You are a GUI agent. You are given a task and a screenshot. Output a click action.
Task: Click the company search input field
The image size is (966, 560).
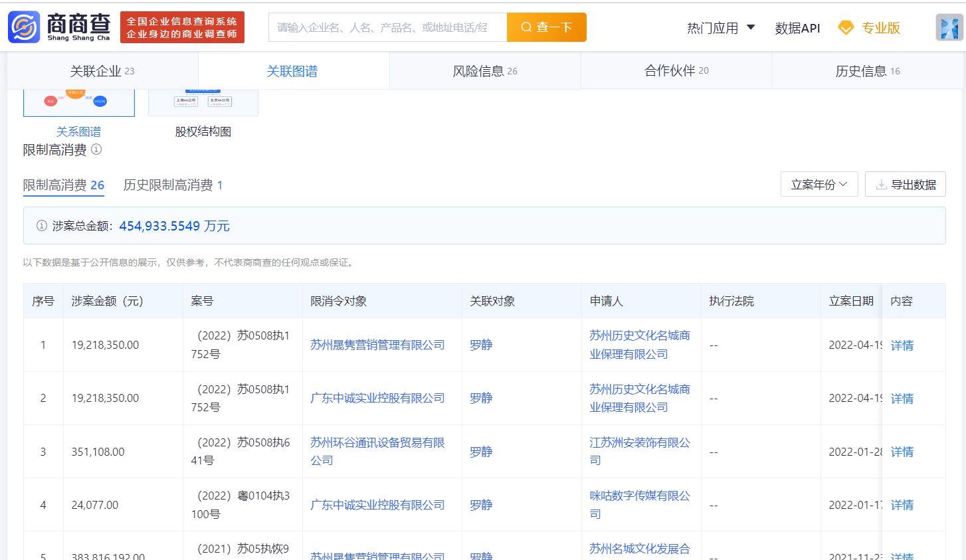(387, 27)
